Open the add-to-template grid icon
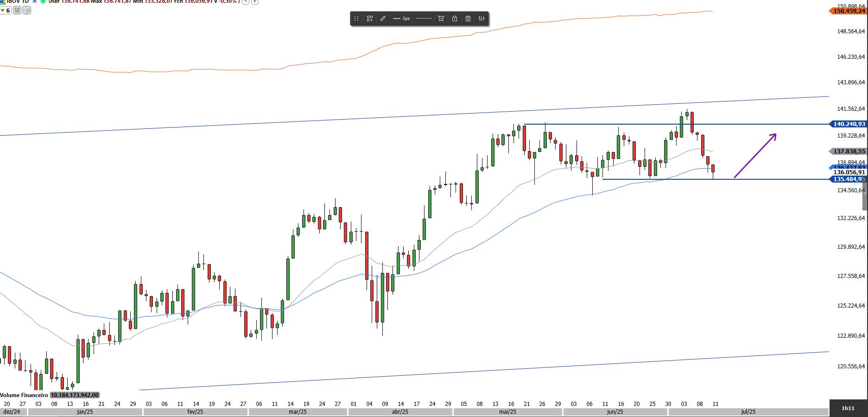 (370, 19)
